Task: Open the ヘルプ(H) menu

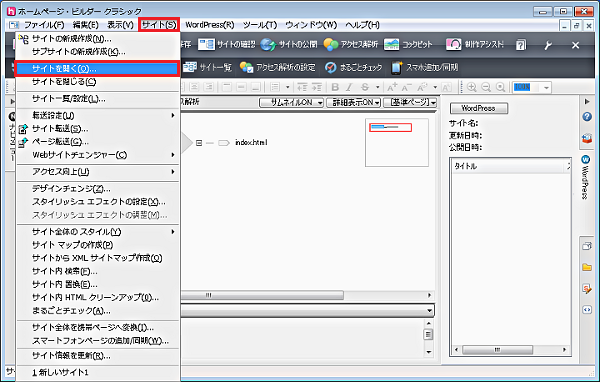Action: click(362, 25)
